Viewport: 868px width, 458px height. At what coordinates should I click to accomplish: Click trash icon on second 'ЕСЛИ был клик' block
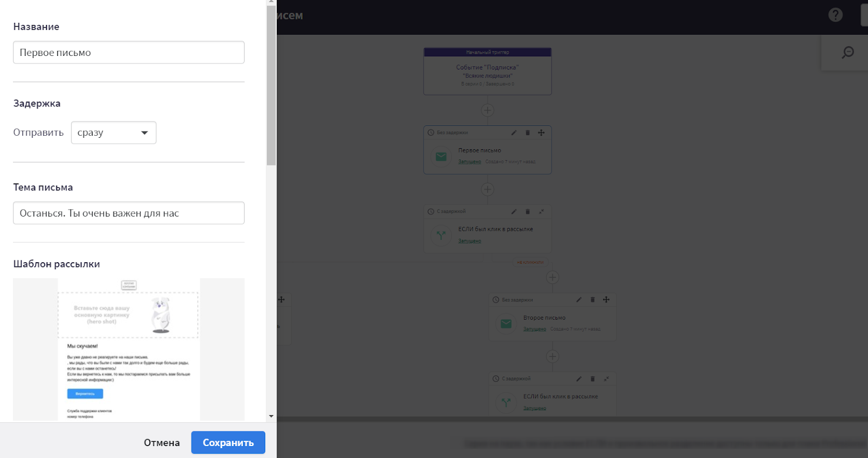(x=592, y=379)
